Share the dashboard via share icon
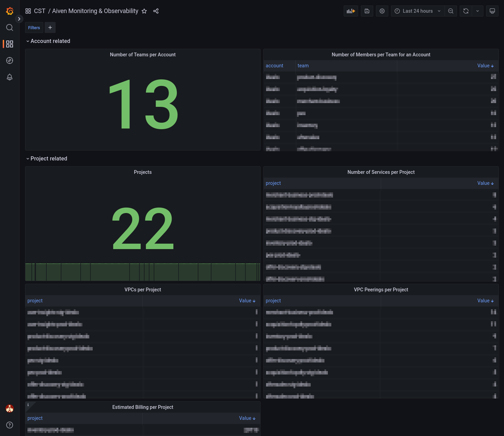This screenshot has height=436, width=504. [156, 11]
